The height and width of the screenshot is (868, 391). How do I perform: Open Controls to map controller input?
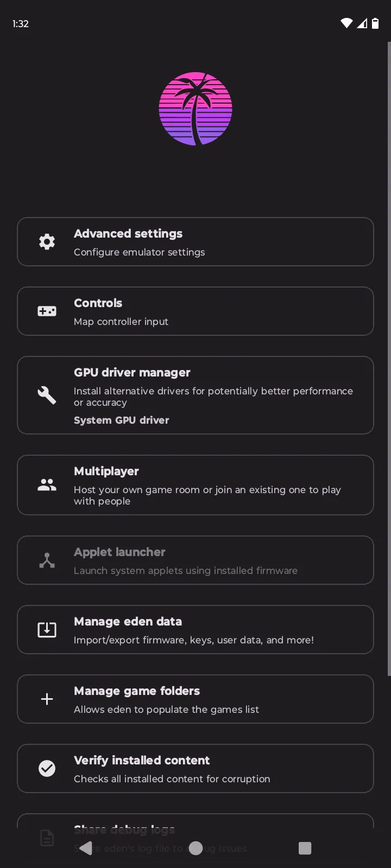[x=195, y=311]
